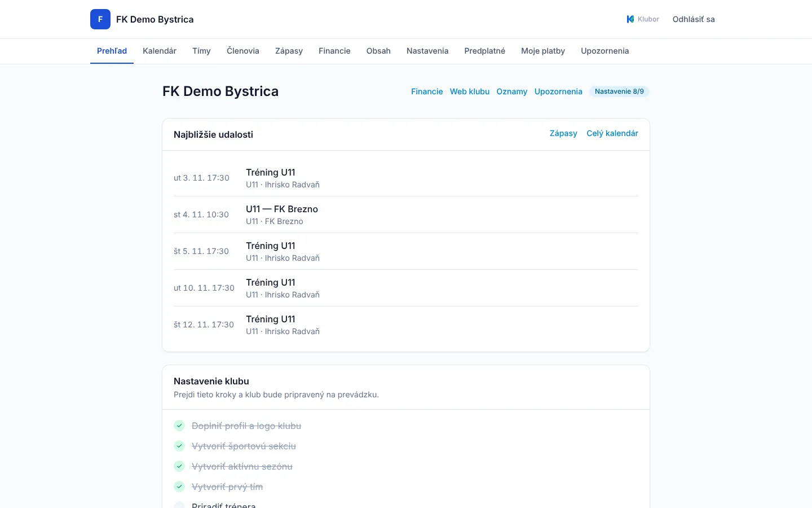The image size is (812, 508).
Task: Click the date st 4. 11. 10:30
Action: click(201, 214)
